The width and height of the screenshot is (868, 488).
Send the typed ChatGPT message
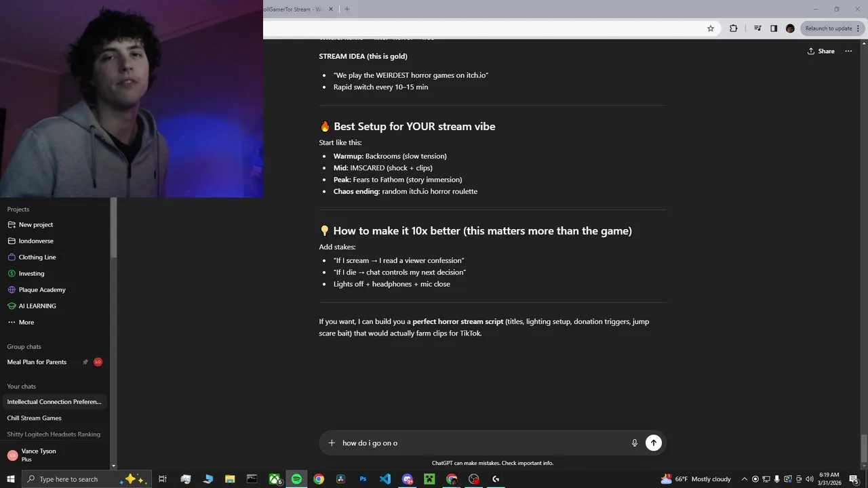tap(653, 443)
